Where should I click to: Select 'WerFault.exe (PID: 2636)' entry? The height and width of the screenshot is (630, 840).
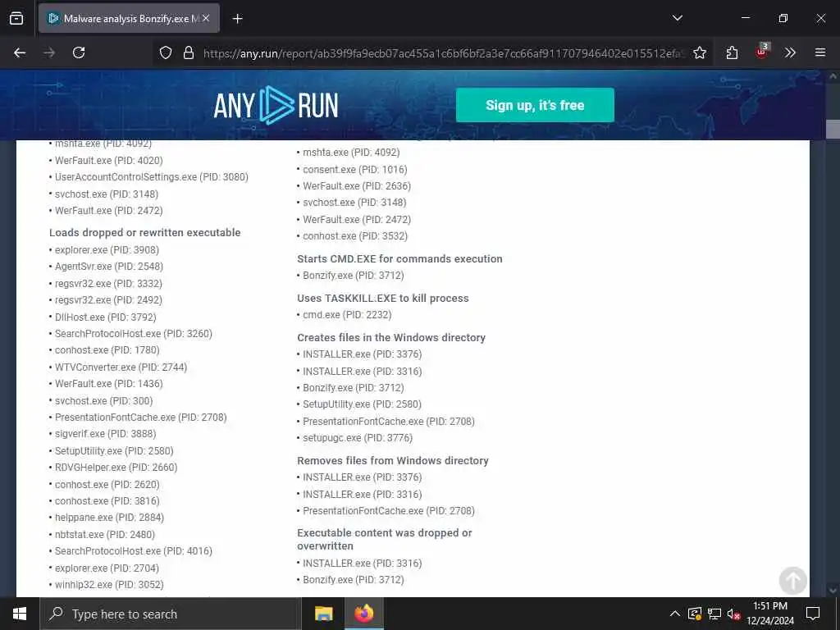357,186
